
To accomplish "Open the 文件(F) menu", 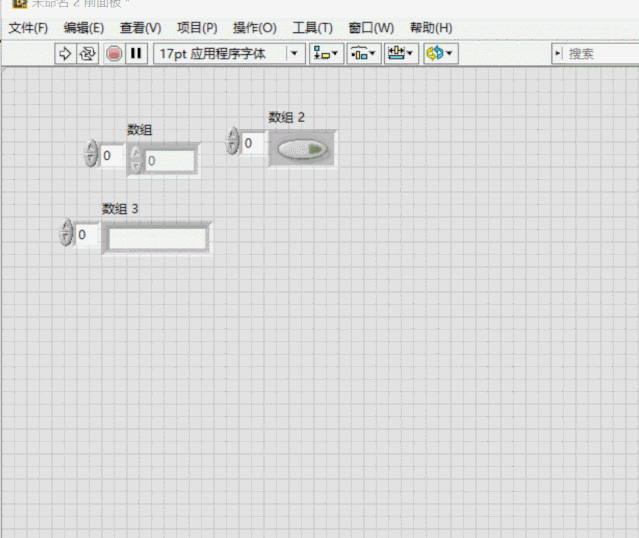I will [28, 28].
